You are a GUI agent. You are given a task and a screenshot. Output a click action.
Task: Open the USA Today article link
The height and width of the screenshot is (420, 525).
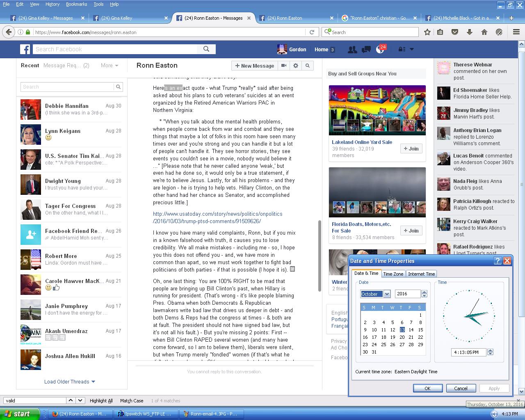(x=217, y=217)
